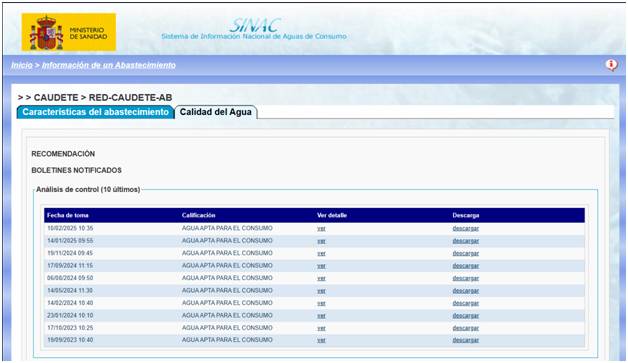Download the 14/05/2024 11:30 analysis report
Viewport: 628px width, 363px height.
(x=466, y=290)
